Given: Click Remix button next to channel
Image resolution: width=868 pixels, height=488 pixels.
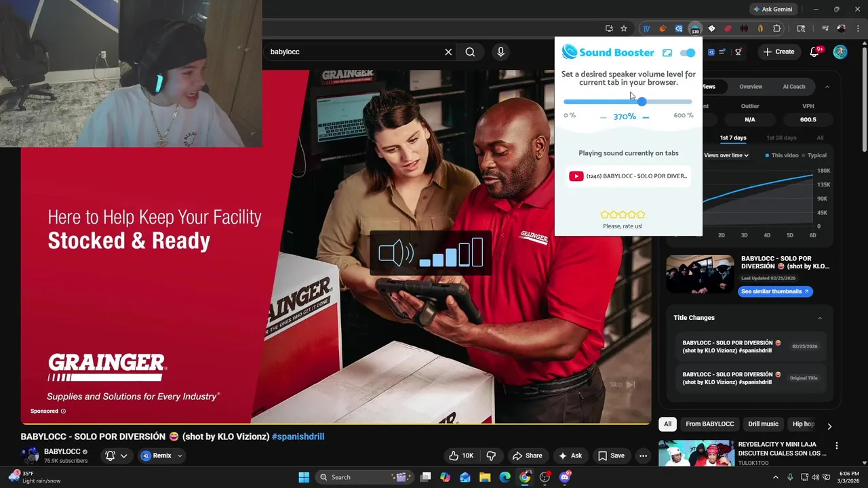Looking at the screenshot, I should point(157,455).
